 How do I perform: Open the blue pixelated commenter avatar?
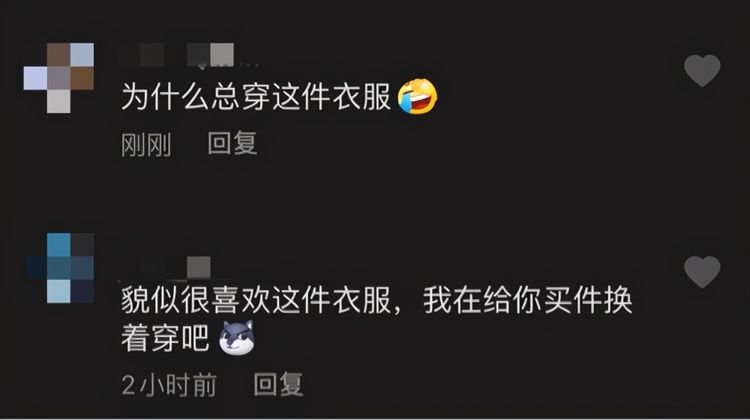point(59,268)
